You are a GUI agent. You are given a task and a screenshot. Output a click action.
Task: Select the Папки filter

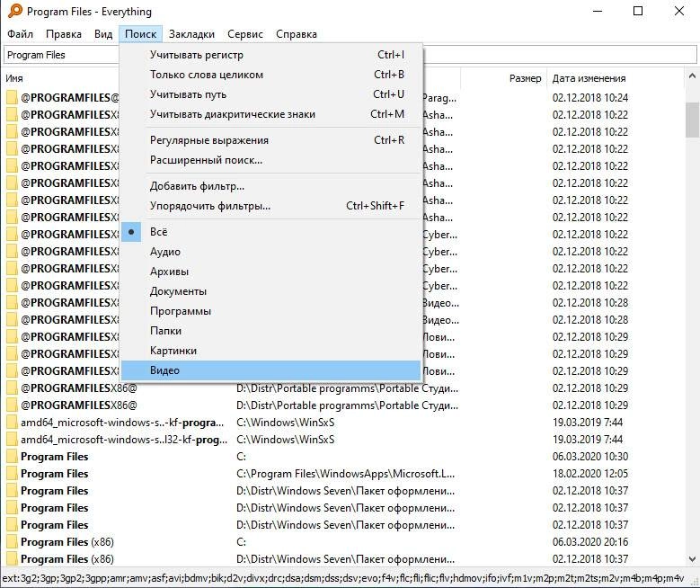pyautogui.click(x=271, y=331)
